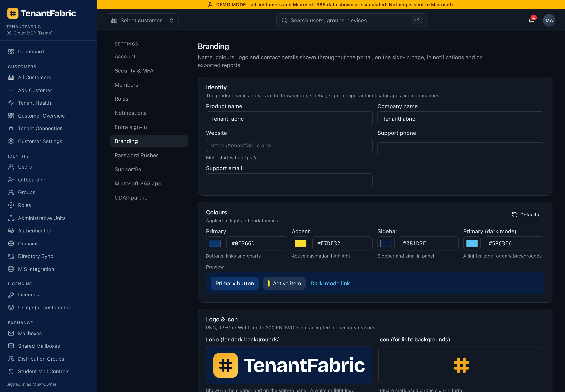Screen dimensions: 565x392
Task: Click the dark background logo preview
Action: [289, 365]
